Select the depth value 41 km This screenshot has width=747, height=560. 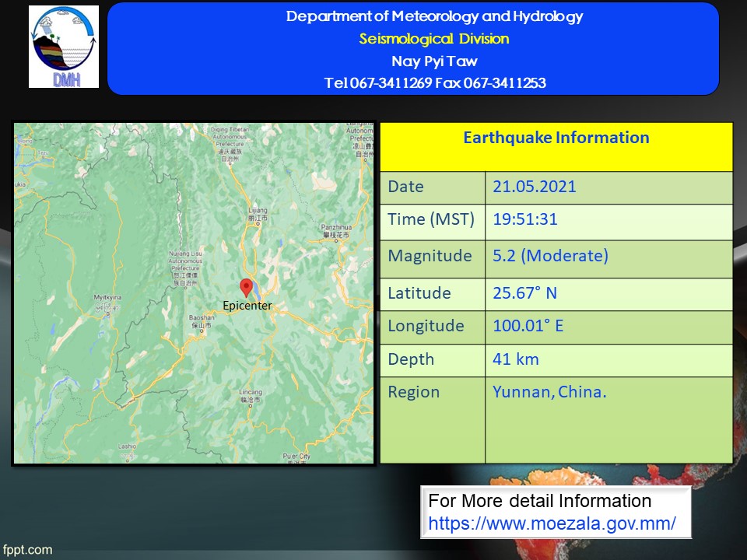click(515, 359)
